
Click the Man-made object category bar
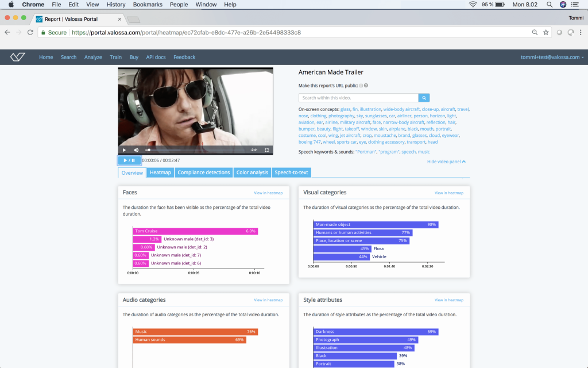pyautogui.click(x=376, y=225)
